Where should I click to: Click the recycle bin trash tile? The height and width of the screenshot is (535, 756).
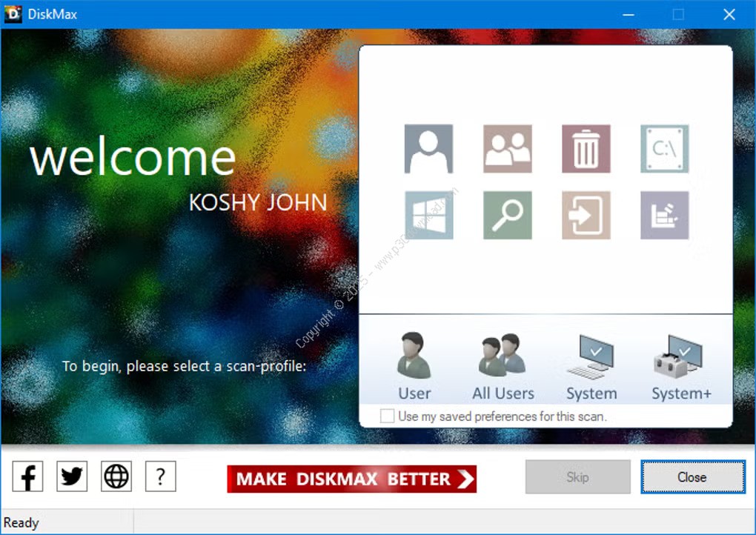tap(586, 149)
